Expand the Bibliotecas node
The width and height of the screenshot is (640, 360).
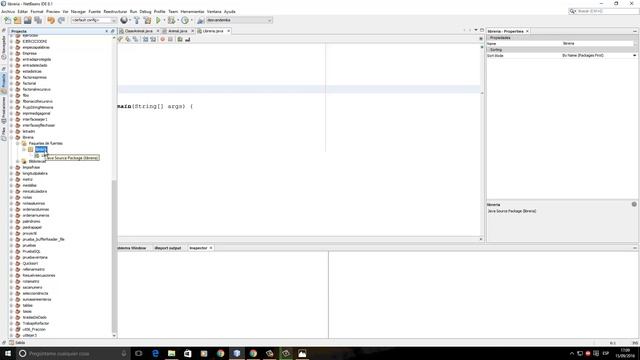[x=18, y=161]
